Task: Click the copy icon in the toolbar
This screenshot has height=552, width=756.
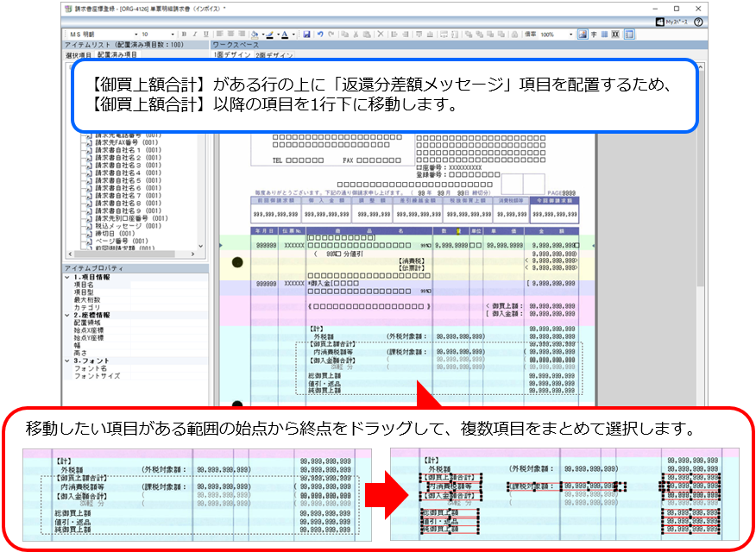Action: click(344, 34)
